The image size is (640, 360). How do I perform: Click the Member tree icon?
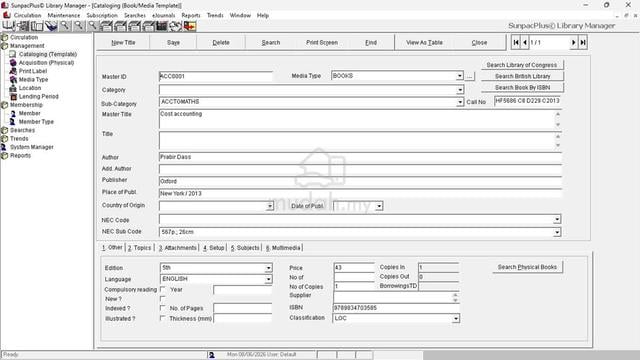coord(13,113)
